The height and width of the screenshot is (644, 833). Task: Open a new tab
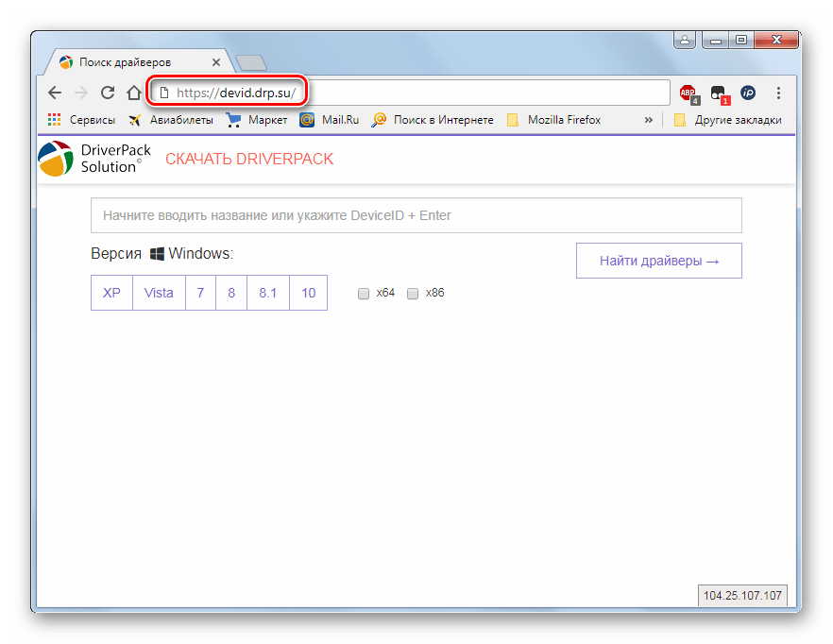click(x=251, y=62)
